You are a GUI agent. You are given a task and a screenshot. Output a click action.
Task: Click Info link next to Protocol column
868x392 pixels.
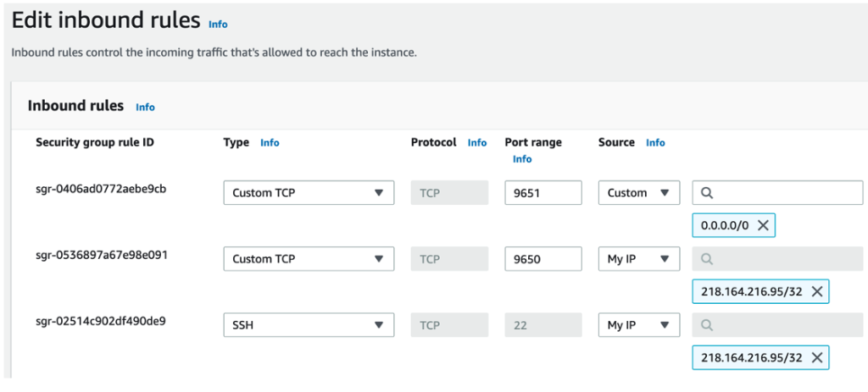click(477, 143)
